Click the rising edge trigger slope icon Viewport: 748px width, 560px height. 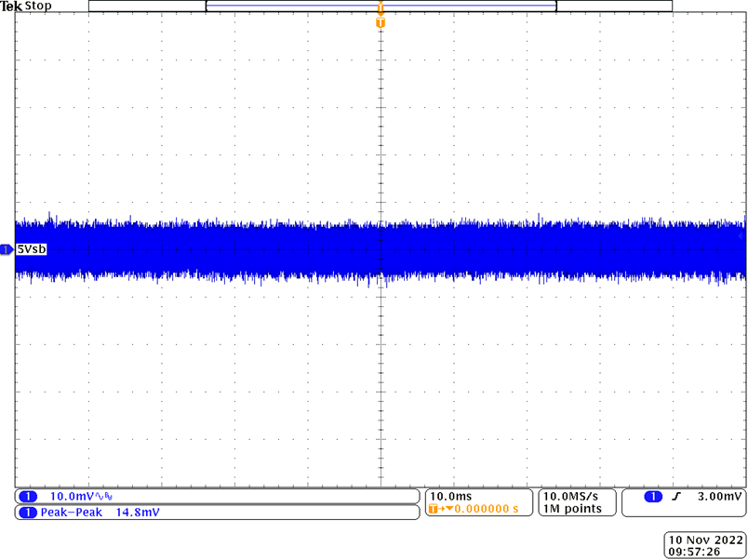tap(680, 498)
